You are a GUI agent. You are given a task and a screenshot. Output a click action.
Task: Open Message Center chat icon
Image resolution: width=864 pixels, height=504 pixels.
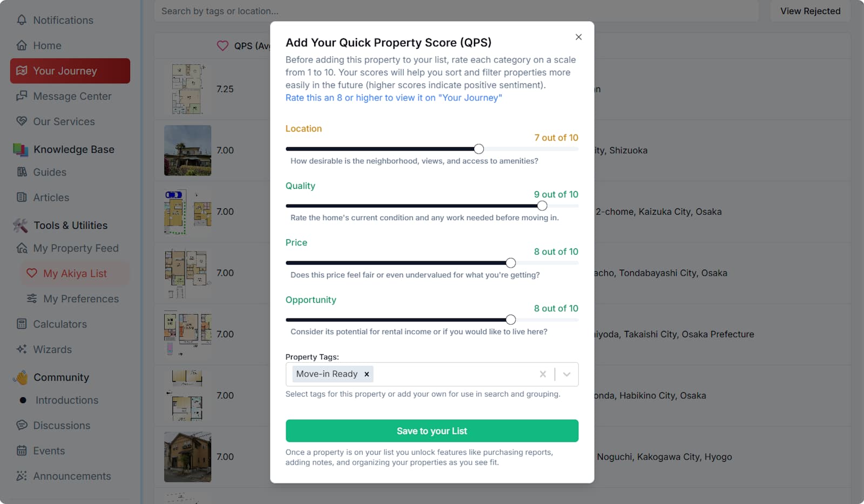[x=22, y=96]
